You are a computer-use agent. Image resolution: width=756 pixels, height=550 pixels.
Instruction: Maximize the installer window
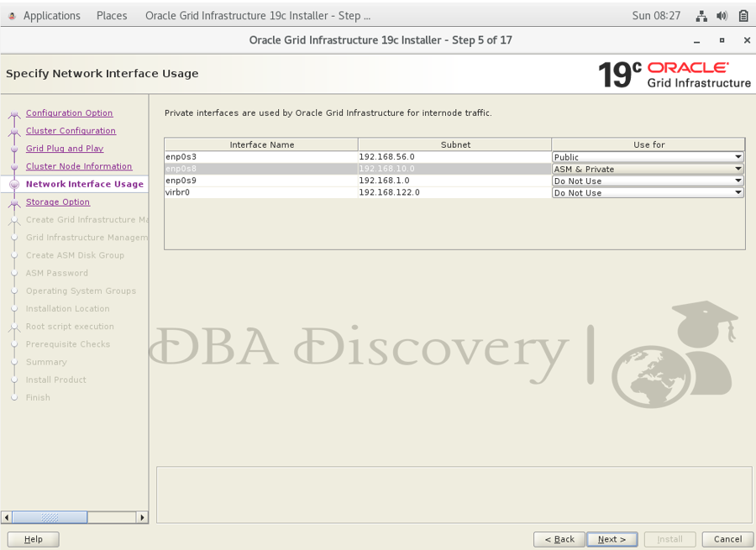pos(722,40)
